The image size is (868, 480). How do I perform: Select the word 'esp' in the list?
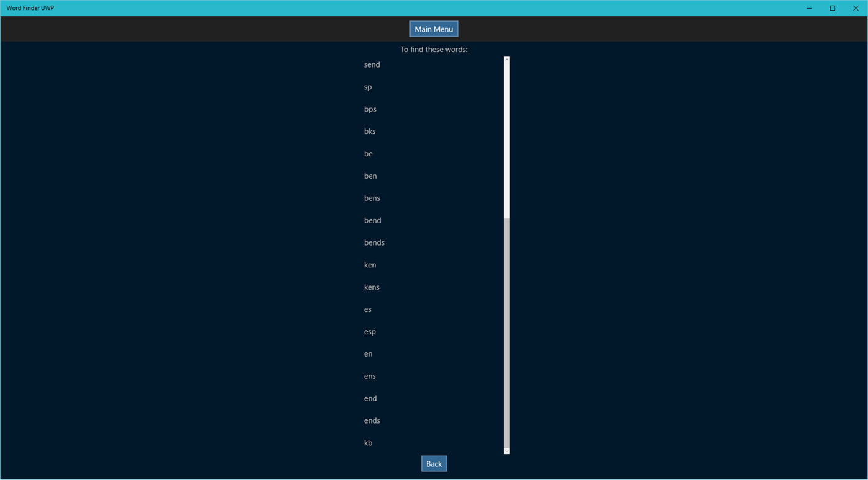pos(369,331)
